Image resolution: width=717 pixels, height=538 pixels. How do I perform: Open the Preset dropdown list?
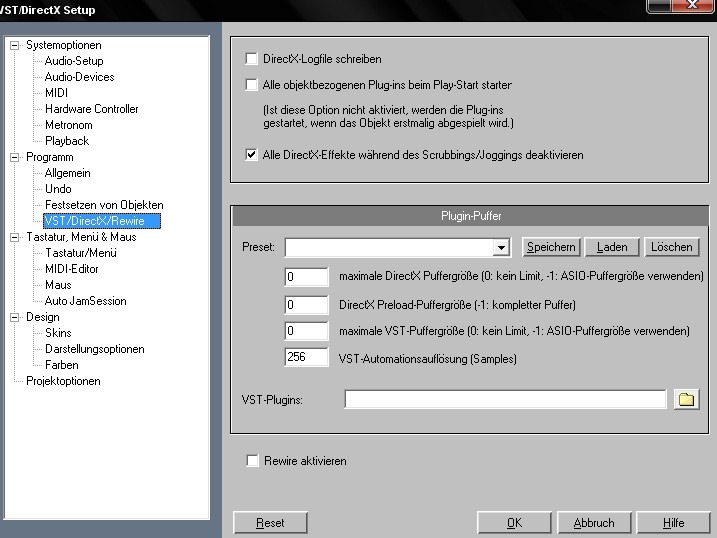[501, 247]
